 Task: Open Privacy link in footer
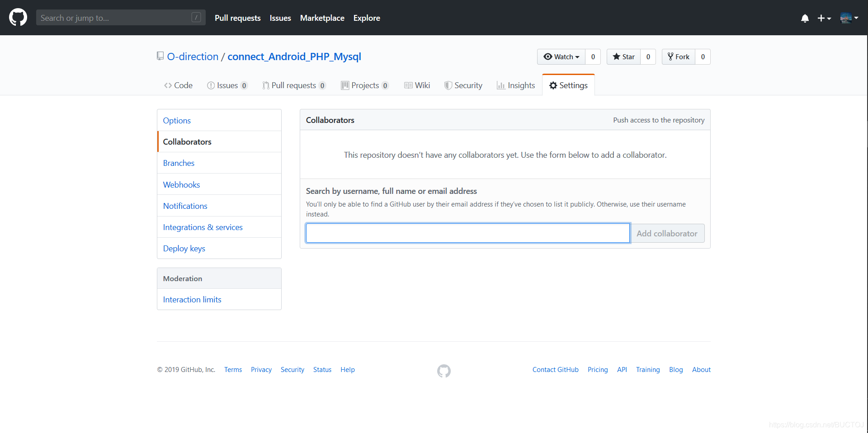point(261,370)
